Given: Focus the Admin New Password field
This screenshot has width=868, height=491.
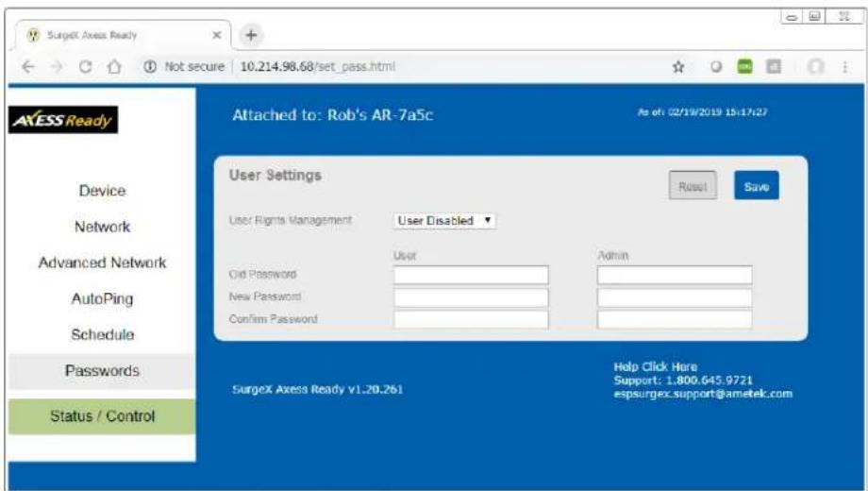Looking at the screenshot, I should click(675, 297).
